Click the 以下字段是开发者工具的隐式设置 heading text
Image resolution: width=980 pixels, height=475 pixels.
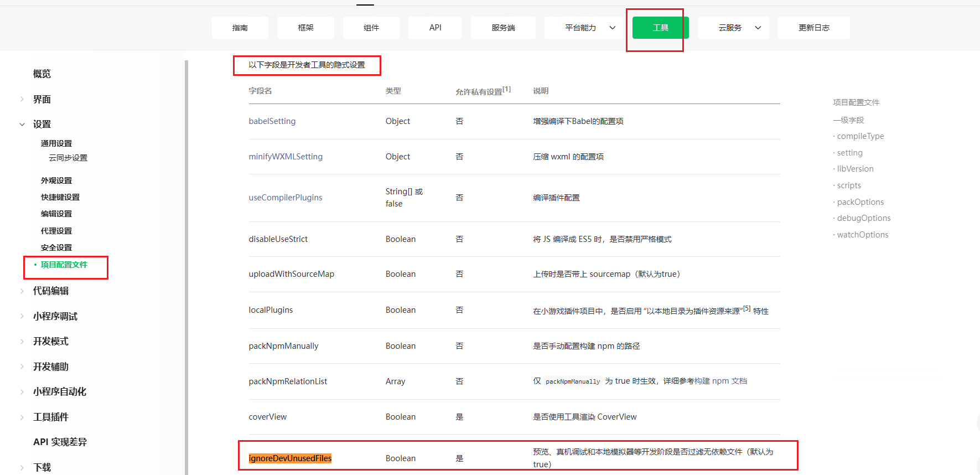tap(307, 65)
